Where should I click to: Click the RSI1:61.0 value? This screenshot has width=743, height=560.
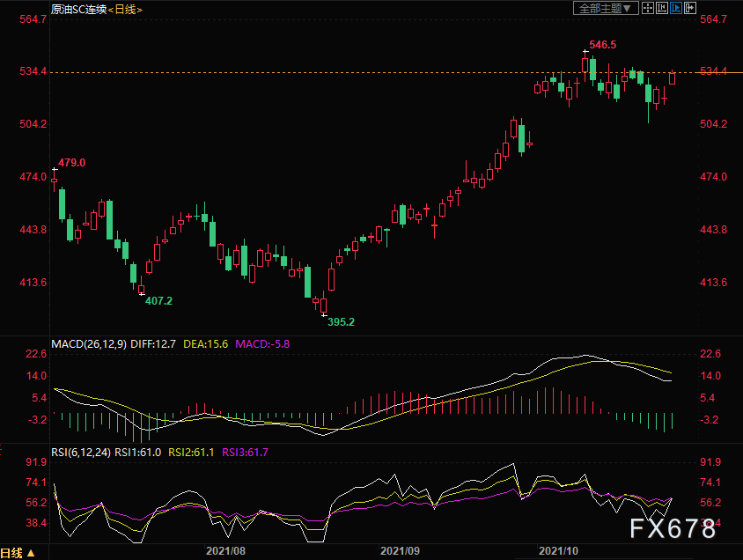[x=138, y=453]
